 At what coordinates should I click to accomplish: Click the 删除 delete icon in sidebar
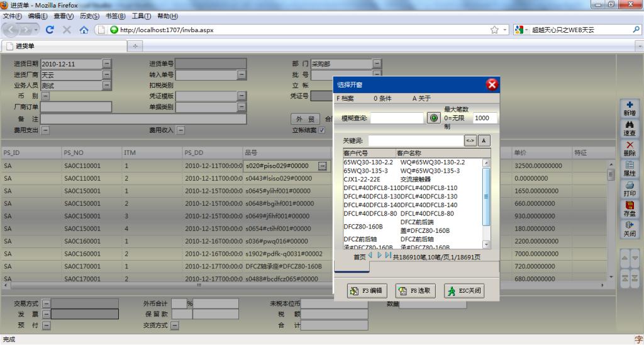630,149
